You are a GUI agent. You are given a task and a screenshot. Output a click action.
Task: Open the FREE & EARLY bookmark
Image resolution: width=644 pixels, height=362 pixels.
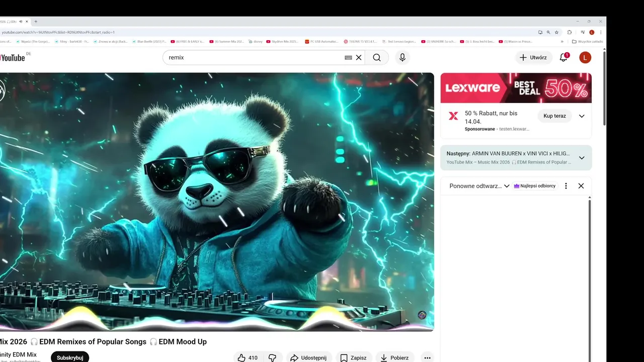(188, 41)
